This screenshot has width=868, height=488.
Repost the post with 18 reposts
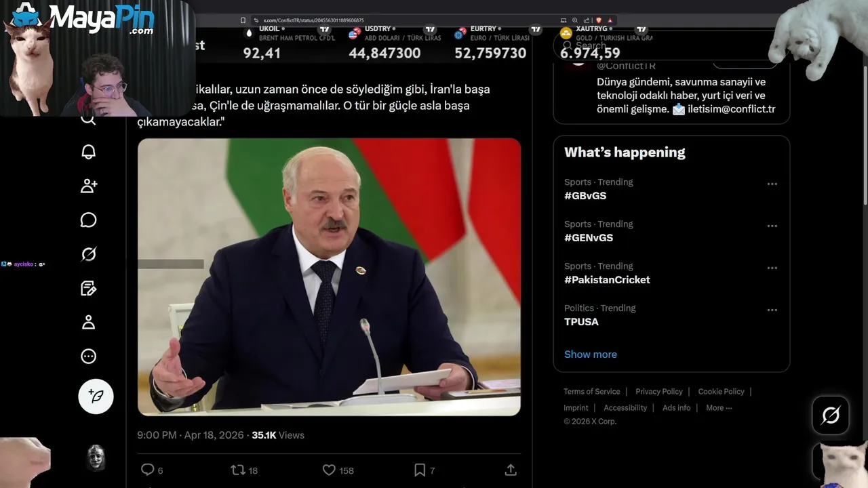[238, 470]
